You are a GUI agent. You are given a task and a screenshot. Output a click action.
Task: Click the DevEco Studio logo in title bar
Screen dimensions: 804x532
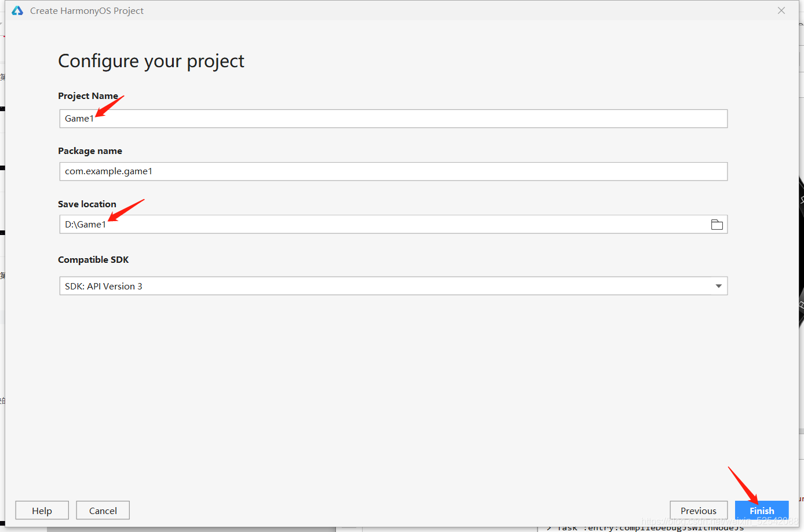[x=17, y=10]
